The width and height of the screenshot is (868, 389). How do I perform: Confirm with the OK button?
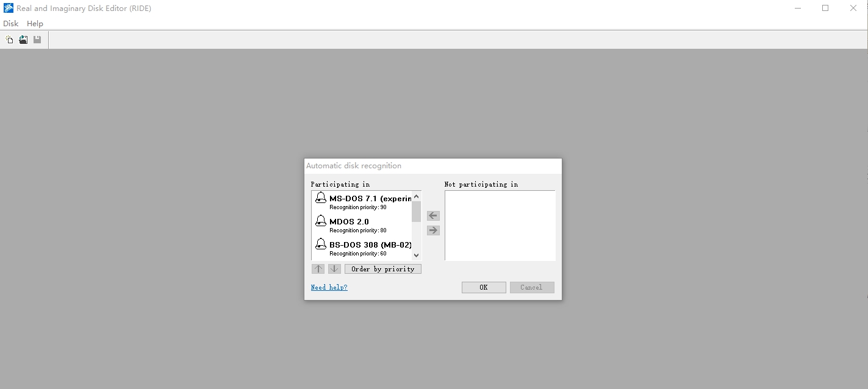[x=484, y=287]
